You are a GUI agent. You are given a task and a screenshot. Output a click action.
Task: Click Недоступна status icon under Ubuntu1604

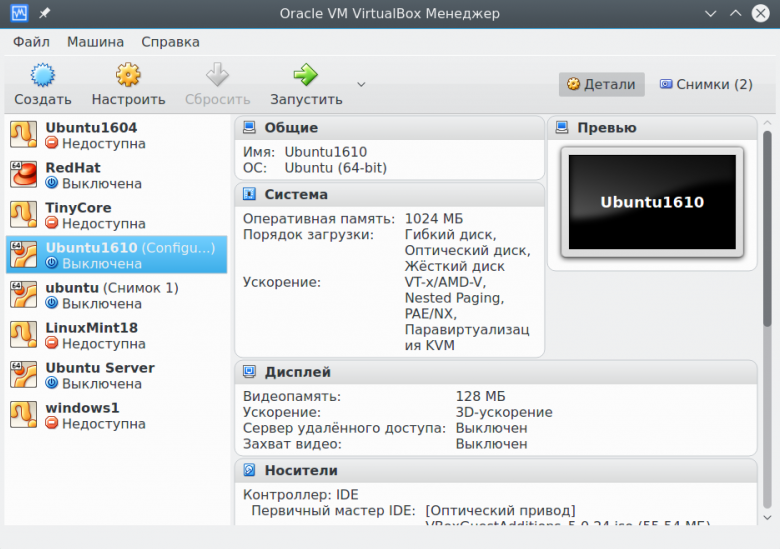point(52,143)
